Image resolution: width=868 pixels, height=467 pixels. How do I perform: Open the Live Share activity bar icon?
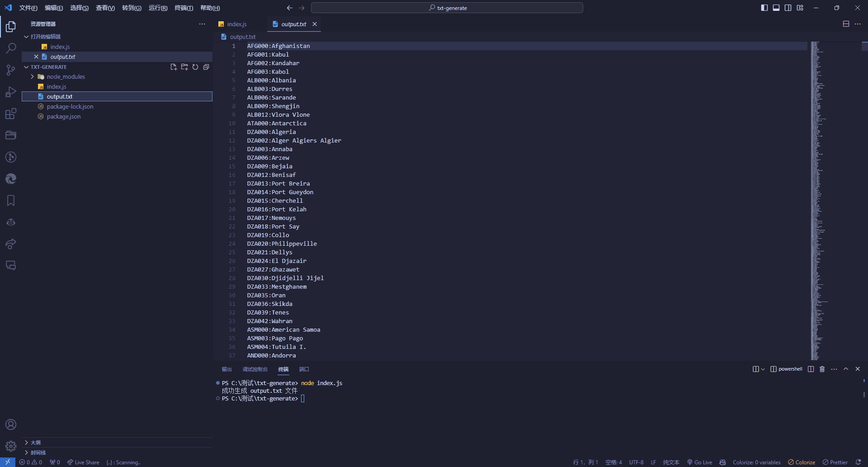tap(11, 244)
